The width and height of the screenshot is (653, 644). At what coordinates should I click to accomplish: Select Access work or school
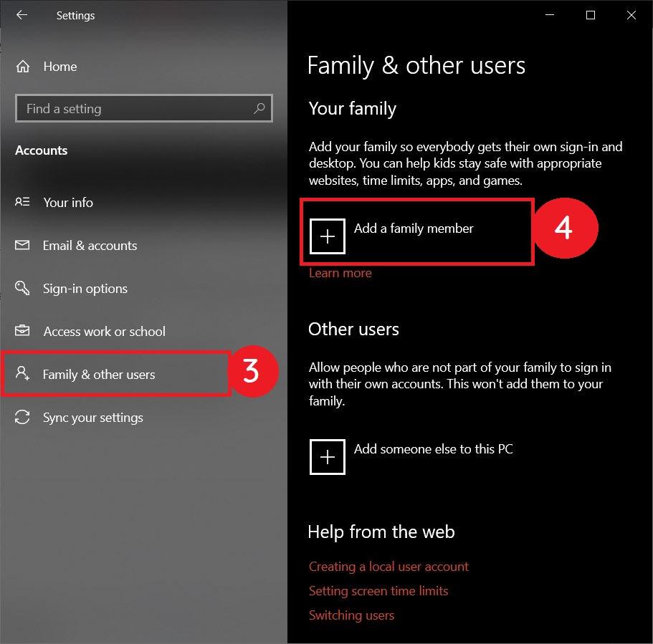105,332
